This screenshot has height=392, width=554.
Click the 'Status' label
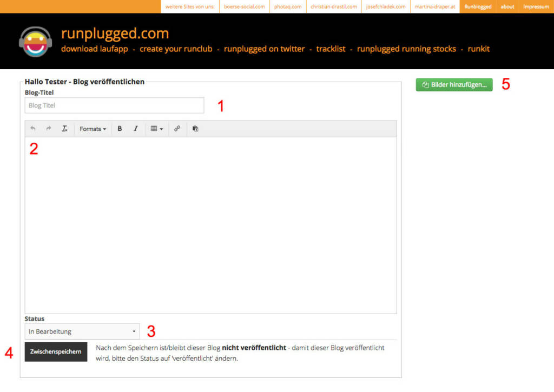pos(35,318)
